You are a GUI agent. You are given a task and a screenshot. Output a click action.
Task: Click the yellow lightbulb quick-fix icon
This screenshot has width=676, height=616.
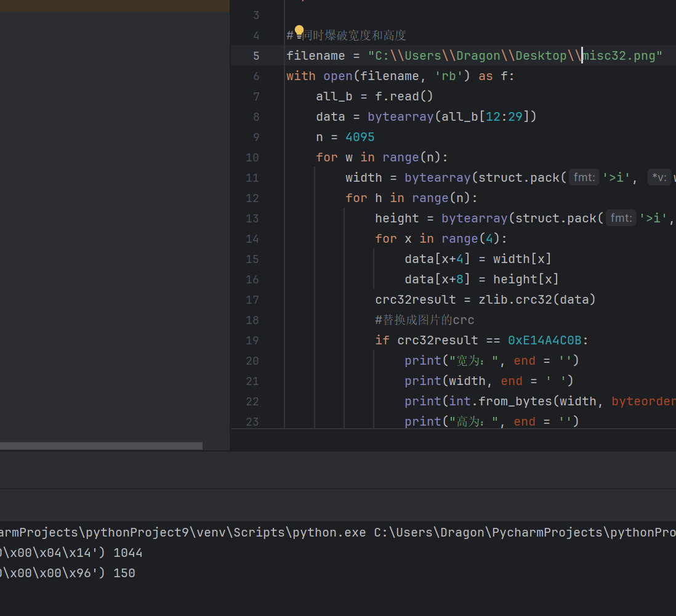point(299,31)
